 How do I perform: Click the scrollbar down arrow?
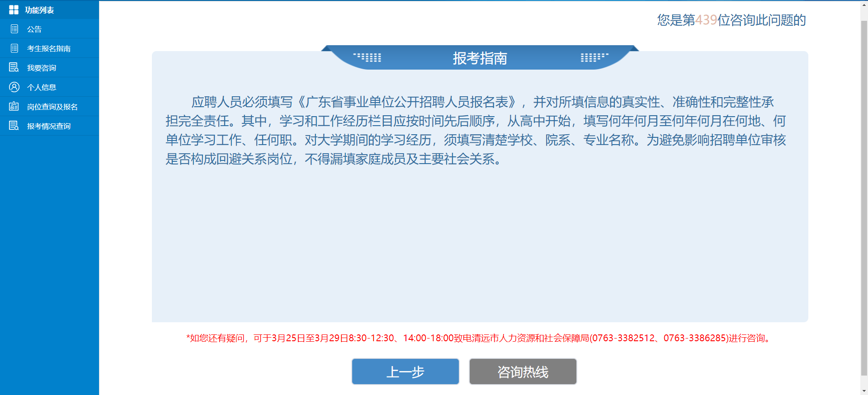(864, 391)
